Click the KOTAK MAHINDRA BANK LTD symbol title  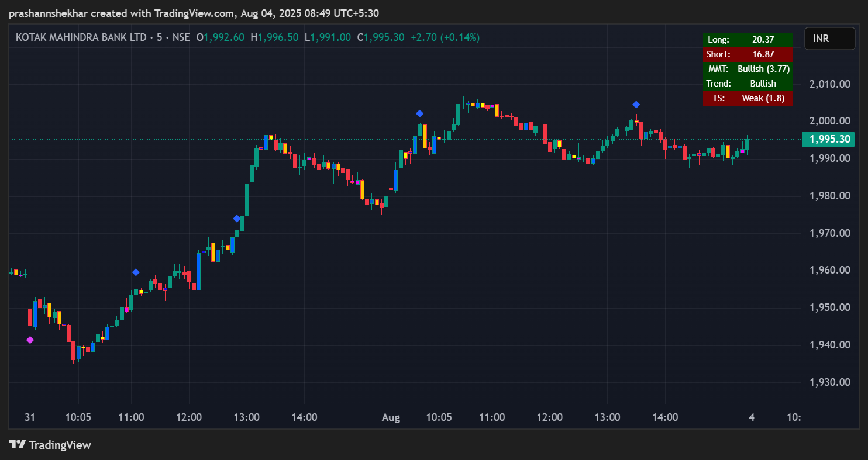coord(81,37)
